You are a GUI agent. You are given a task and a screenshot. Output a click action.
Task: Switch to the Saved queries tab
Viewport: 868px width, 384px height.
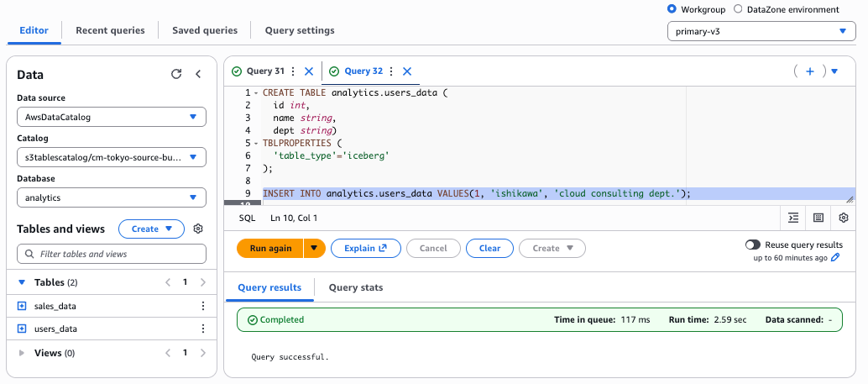[x=205, y=30]
